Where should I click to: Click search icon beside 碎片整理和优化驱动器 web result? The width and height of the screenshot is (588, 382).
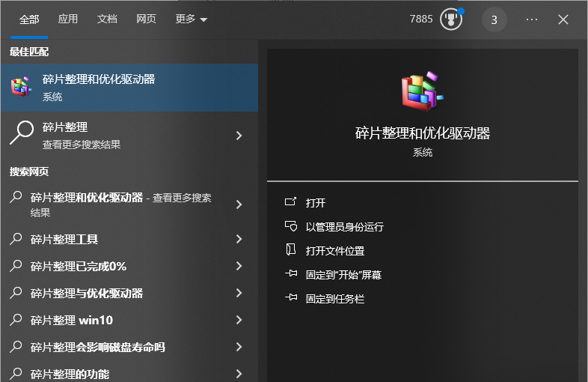(x=16, y=197)
